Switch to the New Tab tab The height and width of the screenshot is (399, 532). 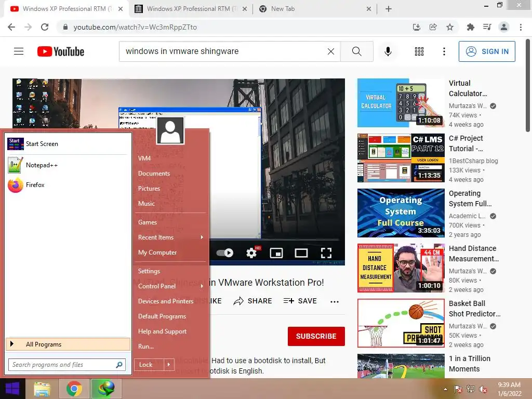[x=314, y=9]
